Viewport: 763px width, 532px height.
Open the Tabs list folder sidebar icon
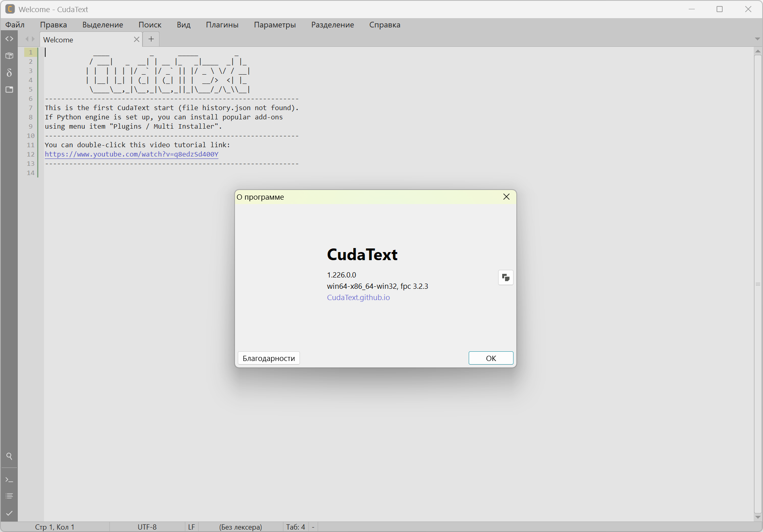tap(9, 90)
